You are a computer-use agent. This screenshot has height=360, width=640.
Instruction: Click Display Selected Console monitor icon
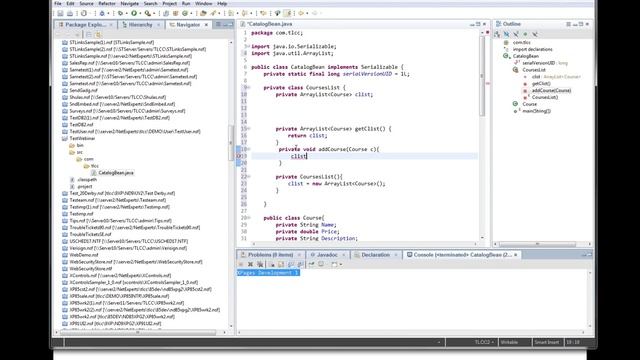[x=321, y=264]
